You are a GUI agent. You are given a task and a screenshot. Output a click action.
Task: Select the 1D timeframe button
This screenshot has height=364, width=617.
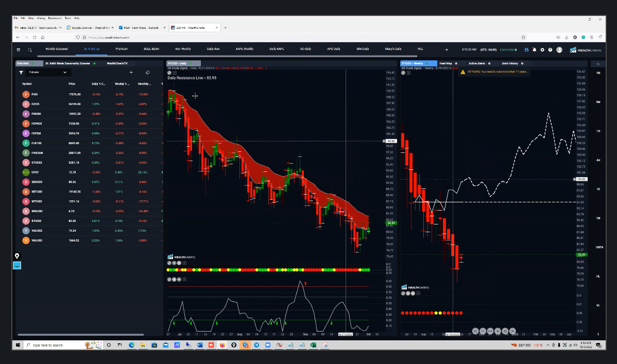[598, 189]
